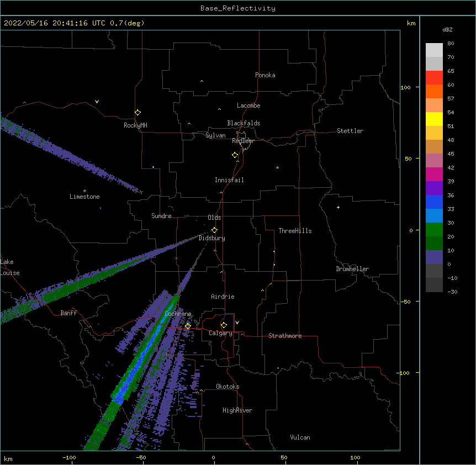The width and height of the screenshot is (476, 465).
Task: Click the Sylvan label
Action: tap(215, 135)
